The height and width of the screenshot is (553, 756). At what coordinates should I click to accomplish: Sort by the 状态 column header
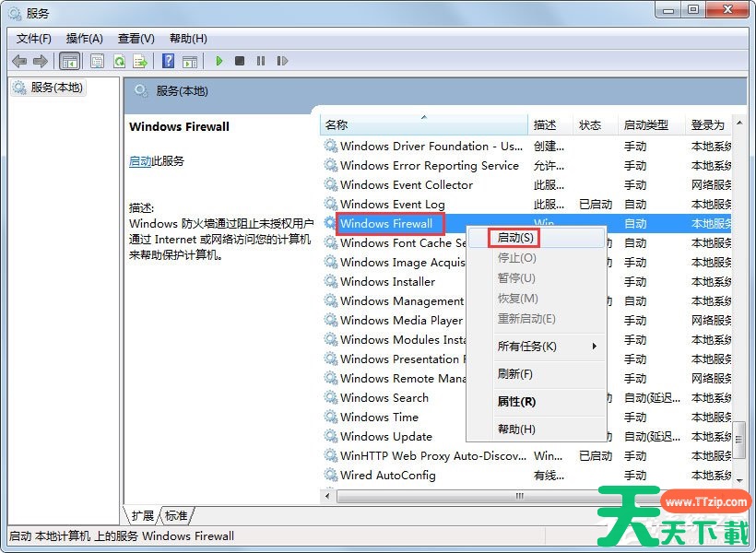596,124
